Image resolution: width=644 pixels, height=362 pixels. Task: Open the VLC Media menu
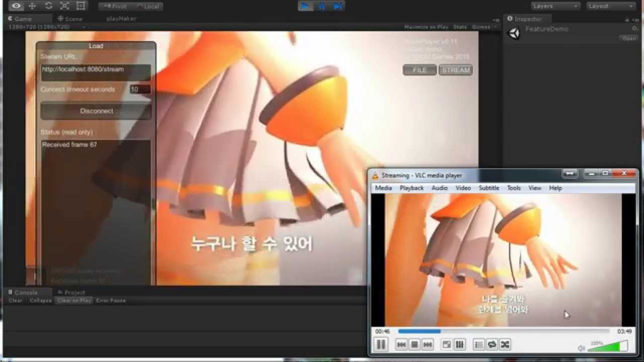tap(383, 188)
